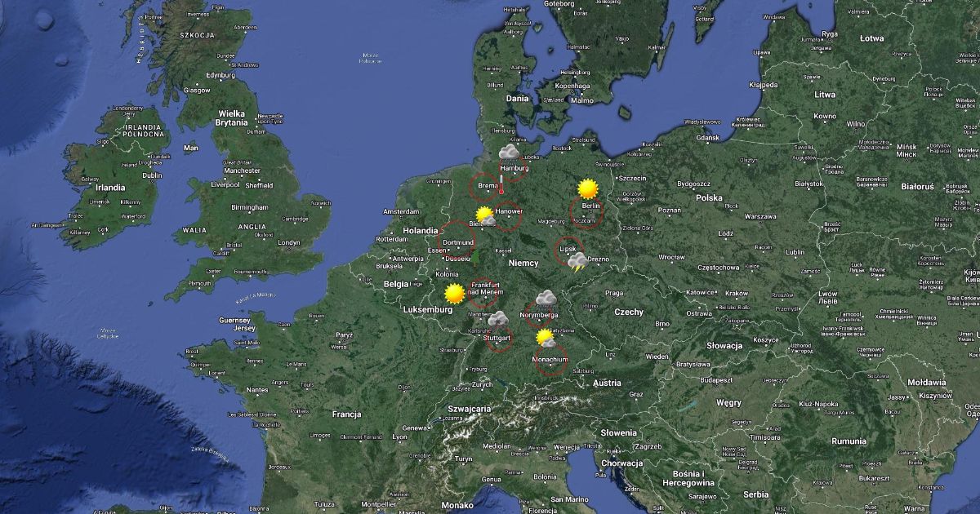Click the Białoruś country label
Image resolution: width=980 pixels, height=514 pixels.
click(x=917, y=186)
